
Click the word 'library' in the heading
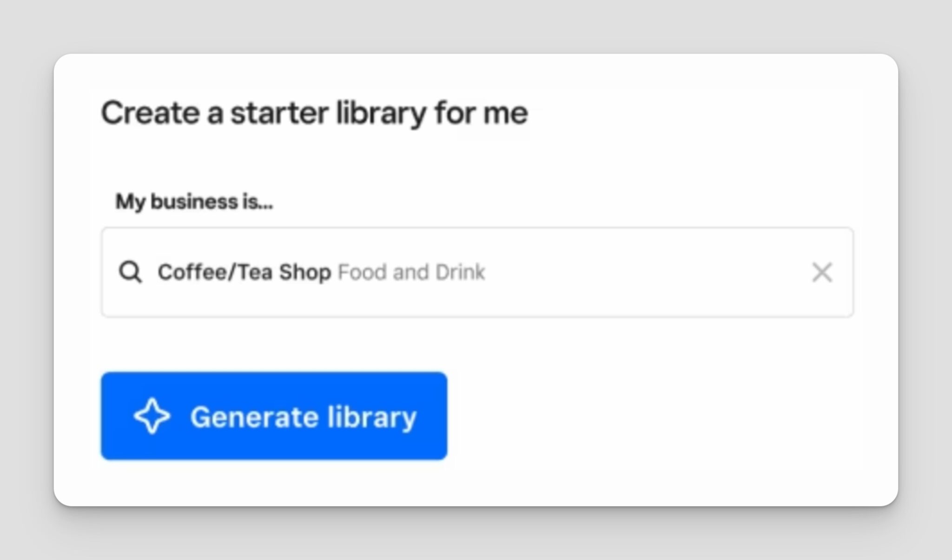(381, 114)
